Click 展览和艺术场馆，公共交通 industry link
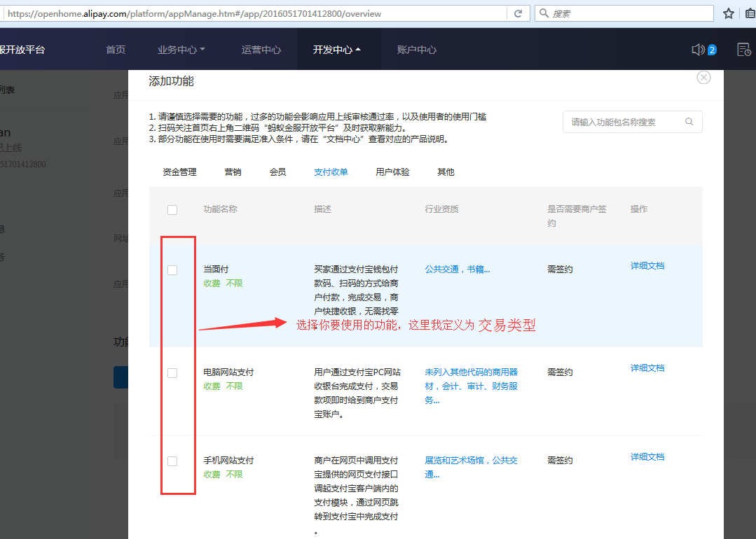The image size is (756, 539). 471,467
